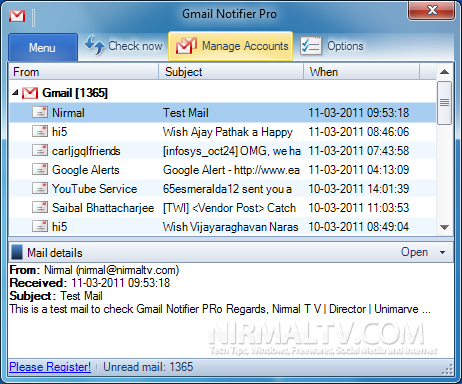Click the Subject: Test Mail line in details

click(x=56, y=296)
